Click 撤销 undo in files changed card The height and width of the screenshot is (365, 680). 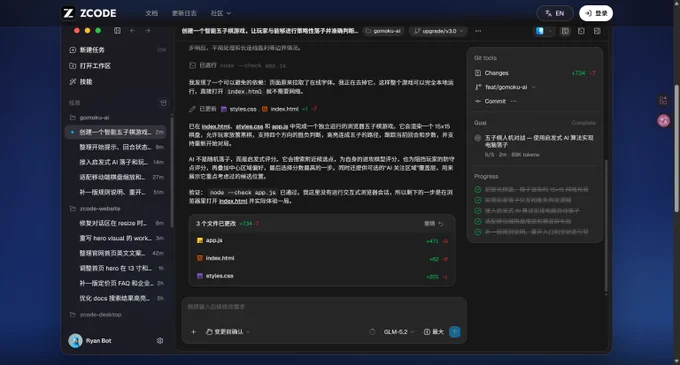[x=433, y=224]
